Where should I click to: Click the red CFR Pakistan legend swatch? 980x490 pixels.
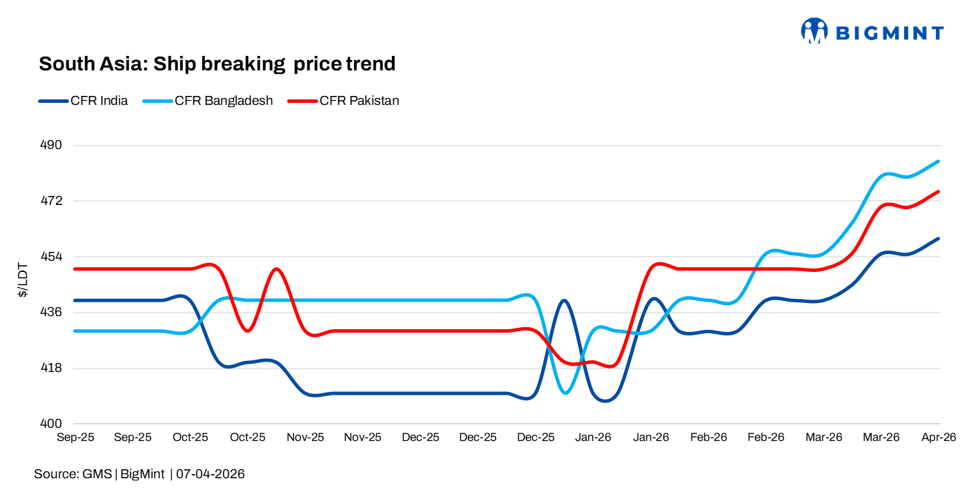tap(302, 101)
